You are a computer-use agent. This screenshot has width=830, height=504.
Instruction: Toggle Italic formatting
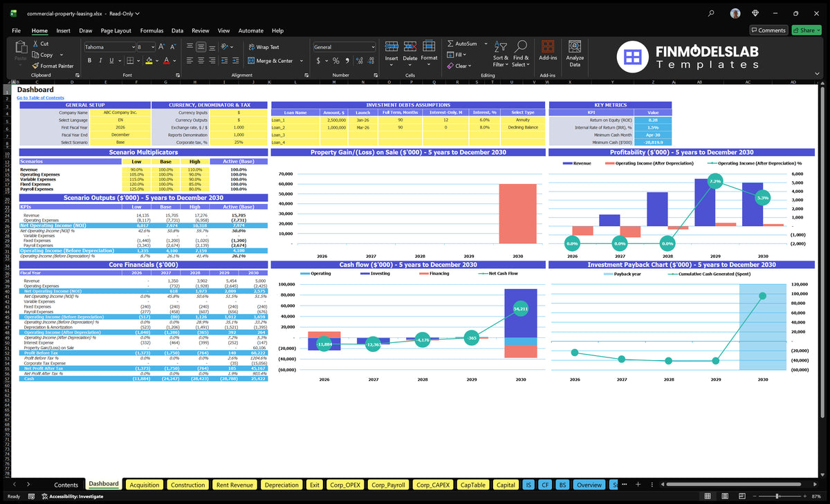click(100, 61)
